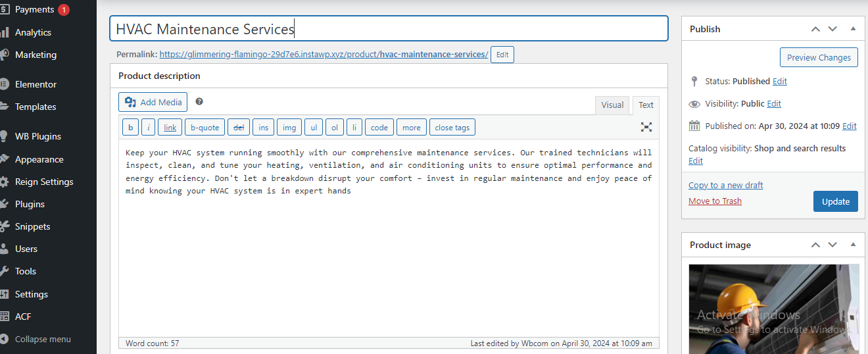The image size is (868, 354).
Task: Switch to the Text editor tab
Action: [x=646, y=105]
